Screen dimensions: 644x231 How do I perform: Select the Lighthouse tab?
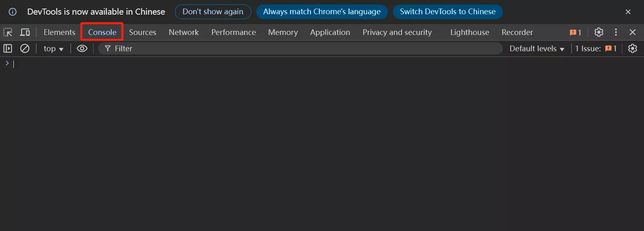[x=470, y=32]
